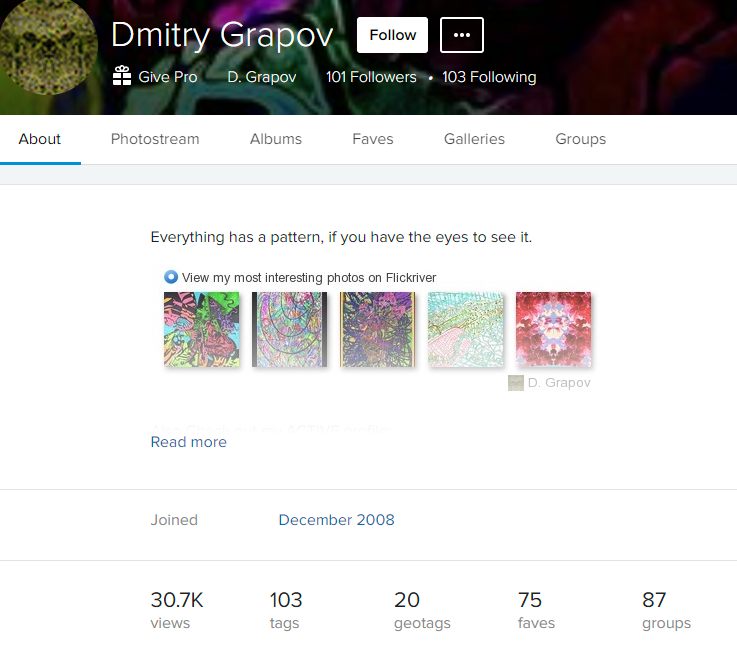Open the 103 Following list
Screen dimensions: 737x652
point(489,77)
